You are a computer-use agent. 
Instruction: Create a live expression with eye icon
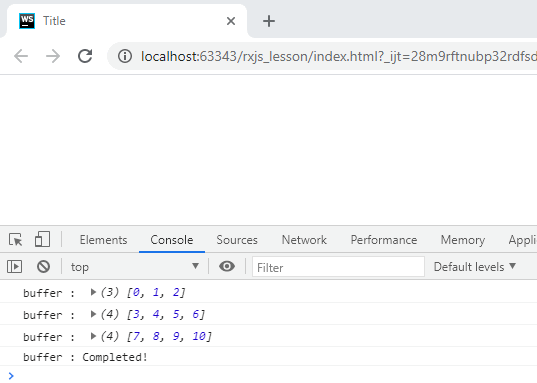pyautogui.click(x=227, y=266)
